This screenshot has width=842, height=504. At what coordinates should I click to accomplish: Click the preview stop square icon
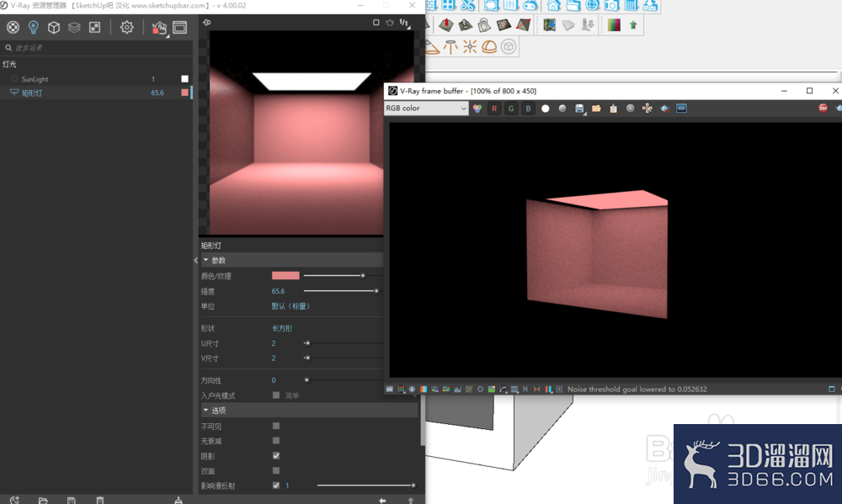tap(376, 23)
